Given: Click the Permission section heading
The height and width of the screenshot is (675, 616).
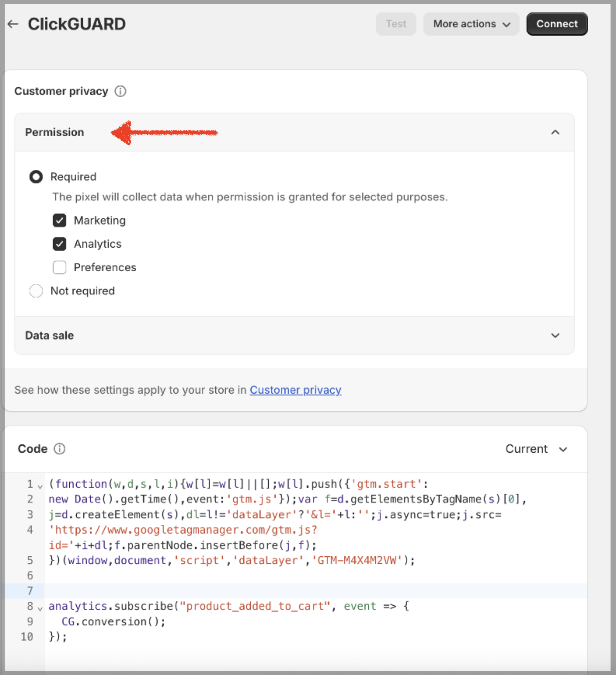Looking at the screenshot, I should pos(55,132).
